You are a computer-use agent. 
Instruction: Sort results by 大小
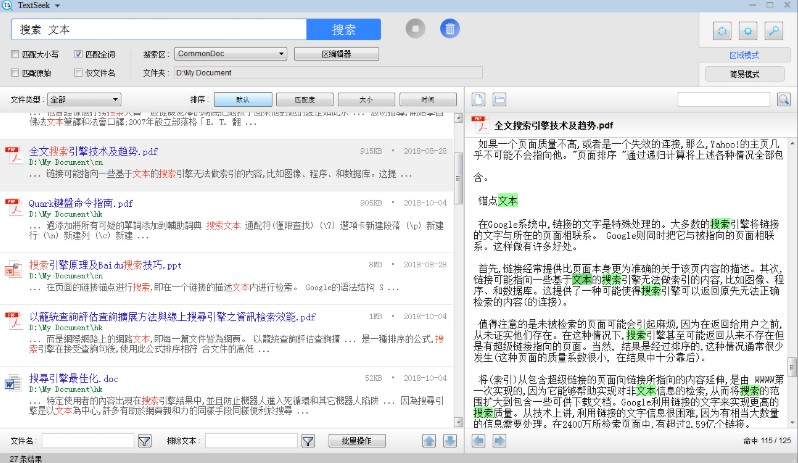click(365, 100)
